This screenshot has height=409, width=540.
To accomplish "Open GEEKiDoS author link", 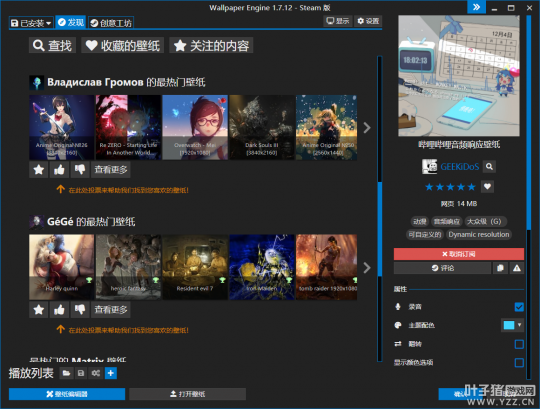I will coord(460,167).
